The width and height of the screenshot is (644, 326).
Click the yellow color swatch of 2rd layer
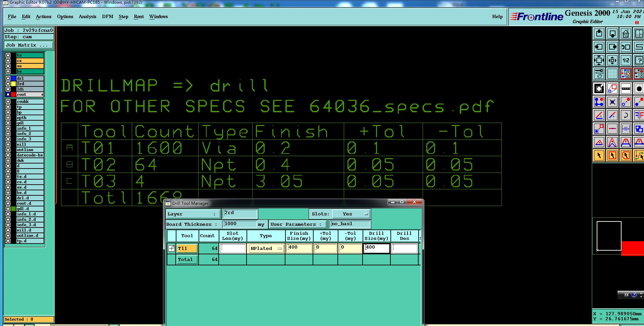point(13,84)
